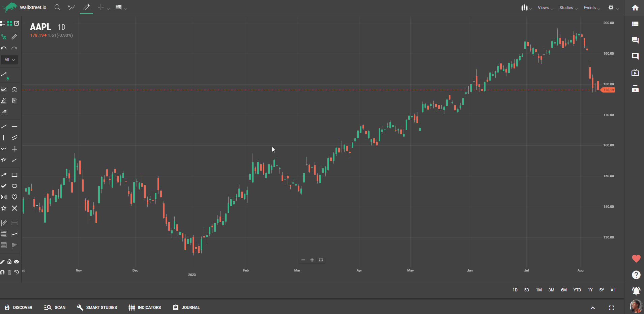
Task: Open the All drawing tools dropdown
Action: tap(9, 60)
